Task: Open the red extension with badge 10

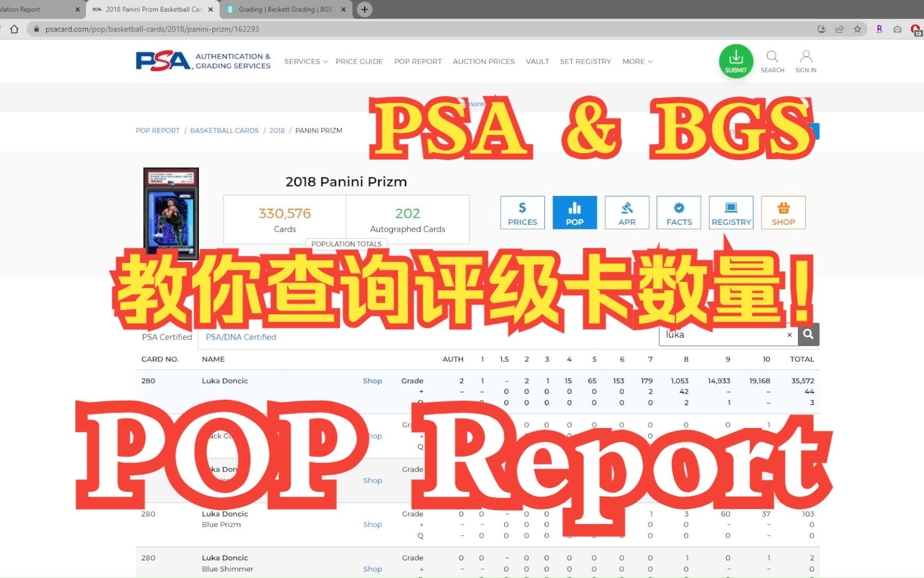Action: (x=916, y=30)
